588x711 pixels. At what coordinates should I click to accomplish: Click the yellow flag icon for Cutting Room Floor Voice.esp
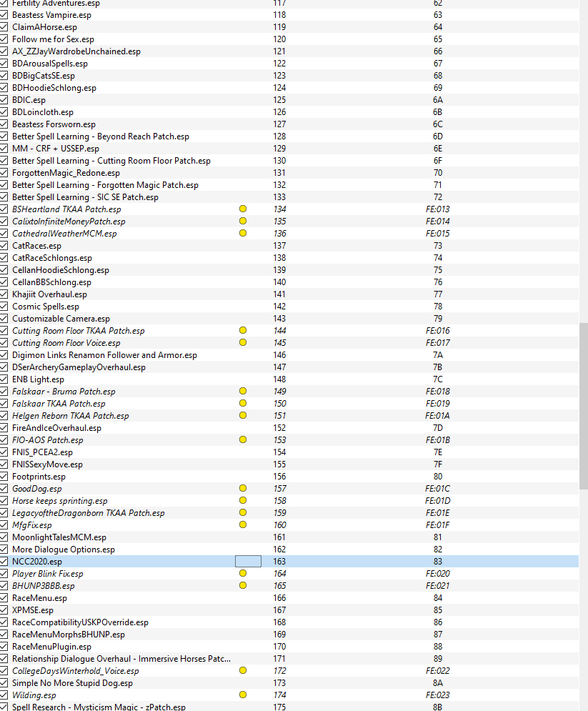coord(243,342)
